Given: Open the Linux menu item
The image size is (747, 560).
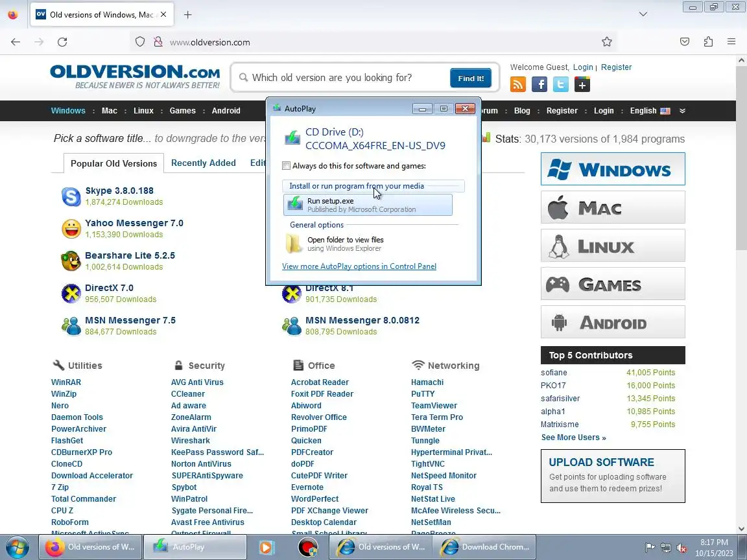Looking at the screenshot, I should pos(143,110).
